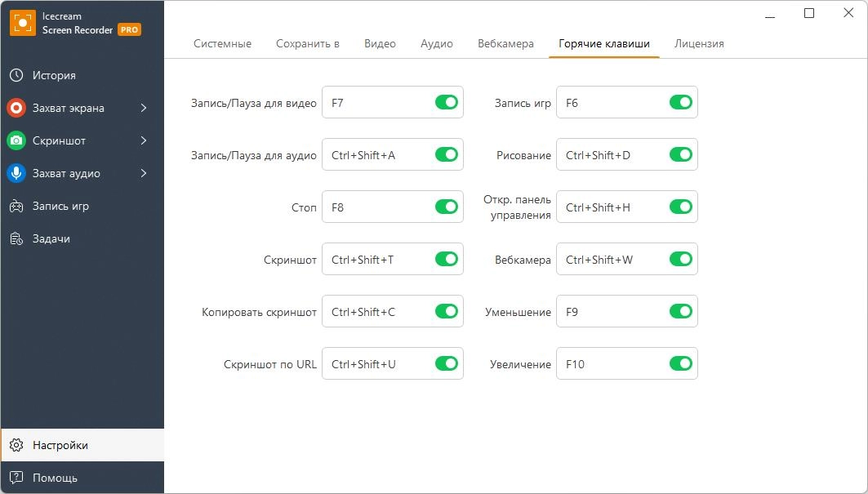The image size is (868, 494).
Task: Expand the Audio Capture submenu chevron
Action: tap(144, 173)
